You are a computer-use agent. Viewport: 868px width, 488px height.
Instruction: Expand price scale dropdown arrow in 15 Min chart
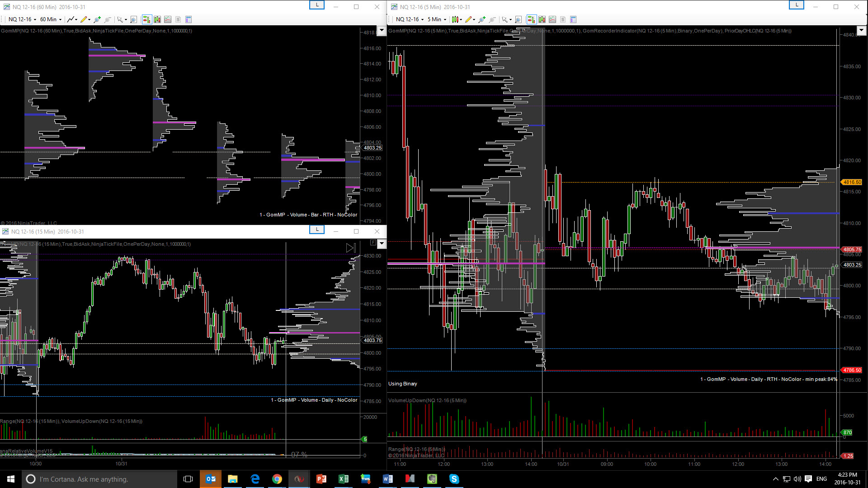pos(382,244)
